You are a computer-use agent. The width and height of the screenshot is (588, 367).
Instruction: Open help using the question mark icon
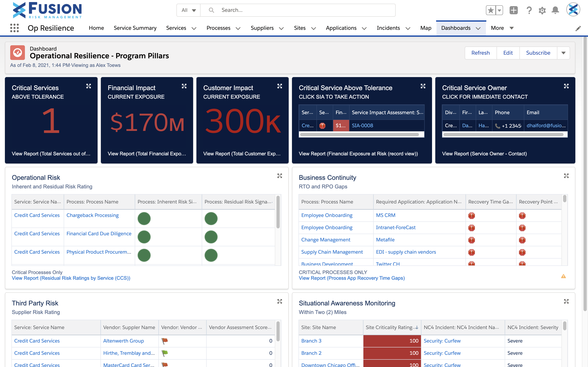[529, 10]
